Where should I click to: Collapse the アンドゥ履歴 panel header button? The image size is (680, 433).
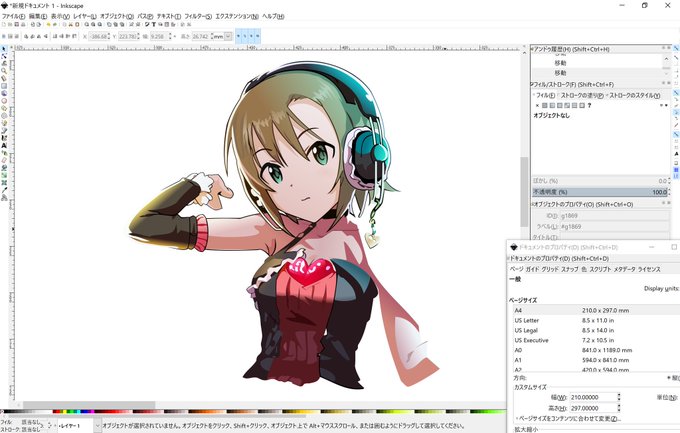663,48
